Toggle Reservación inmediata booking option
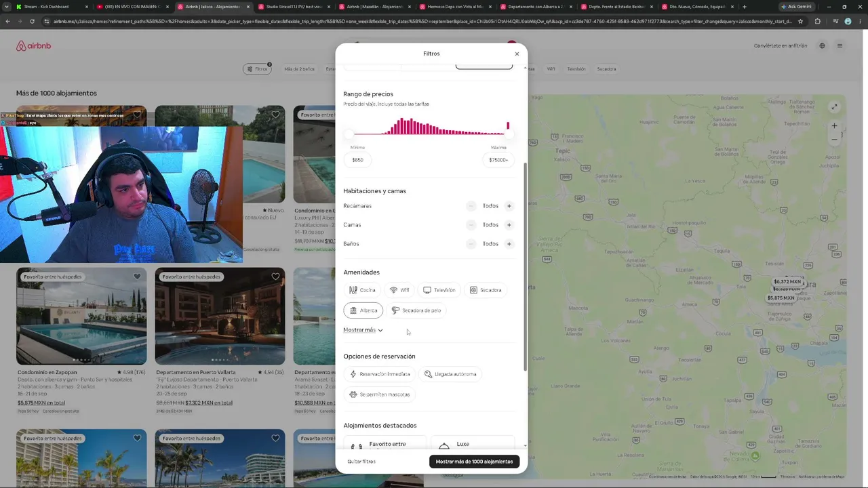The image size is (868, 488). 380,374
